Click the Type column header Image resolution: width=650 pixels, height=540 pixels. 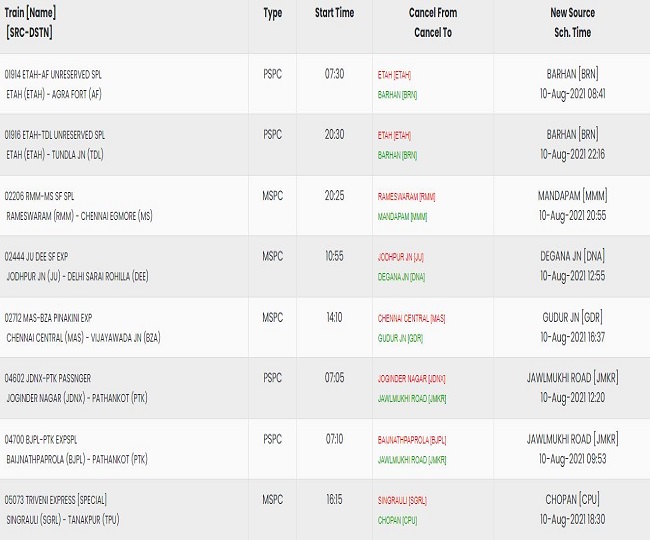[272, 13]
